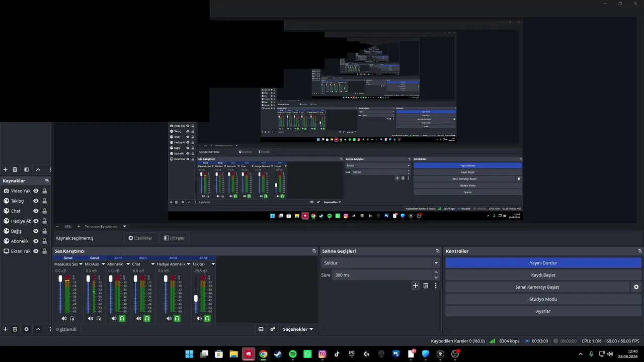The height and width of the screenshot is (362, 644).
Task: Click Kaydı Başlat to start recording
Action: pyautogui.click(x=543, y=275)
